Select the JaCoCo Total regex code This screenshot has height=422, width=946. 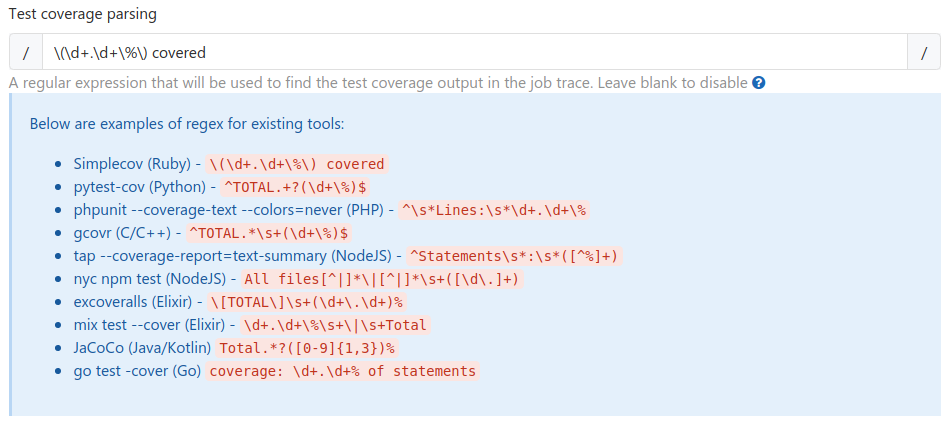tap(308, 348)
